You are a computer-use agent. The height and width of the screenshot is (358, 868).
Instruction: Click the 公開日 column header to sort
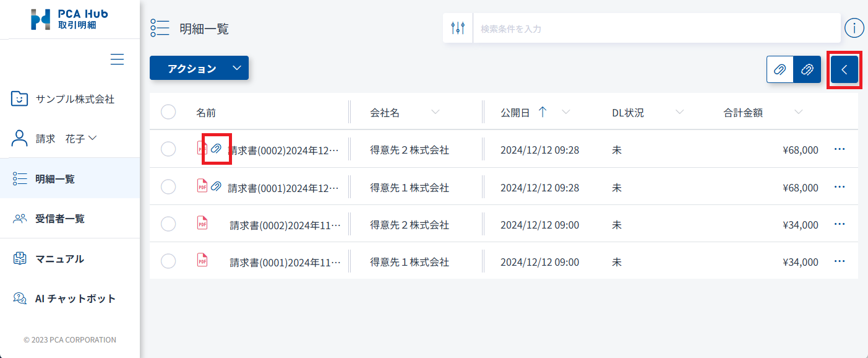click(x=515, y=113)
